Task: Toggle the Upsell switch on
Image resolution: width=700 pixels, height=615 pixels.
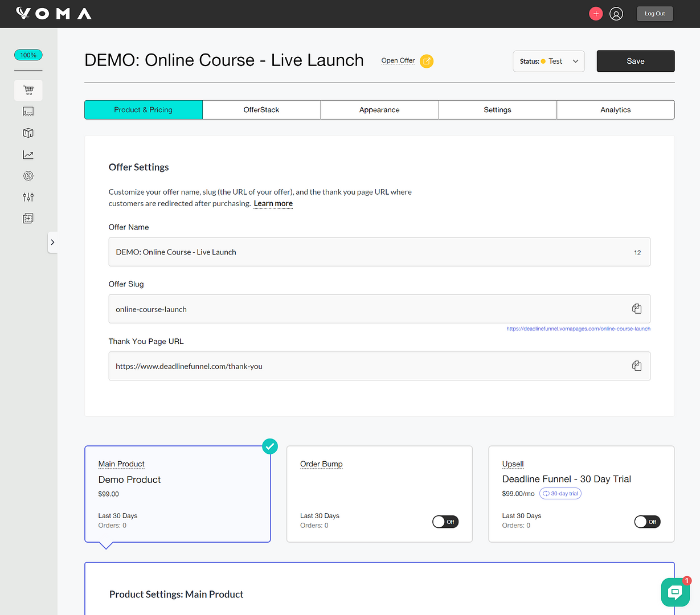Action: (647, 522)
